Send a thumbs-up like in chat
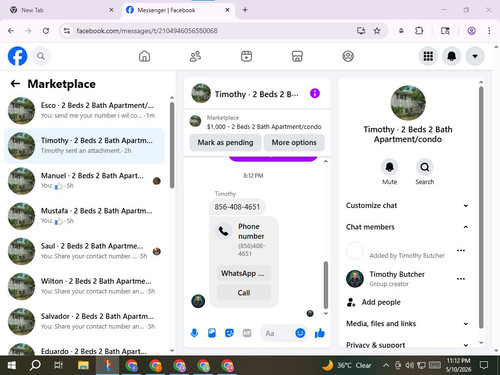The height and width of the screenshot is (375, 500). coord(319,333)
